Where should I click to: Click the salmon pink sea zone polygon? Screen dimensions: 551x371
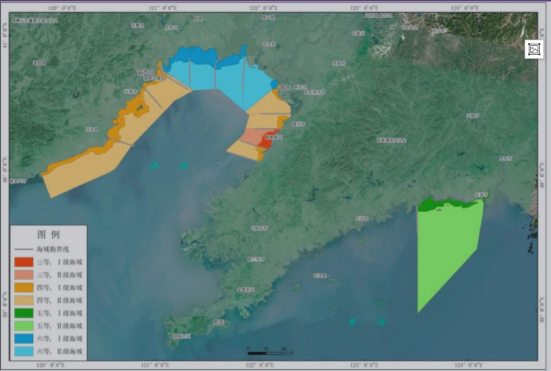tap(251, 137)
